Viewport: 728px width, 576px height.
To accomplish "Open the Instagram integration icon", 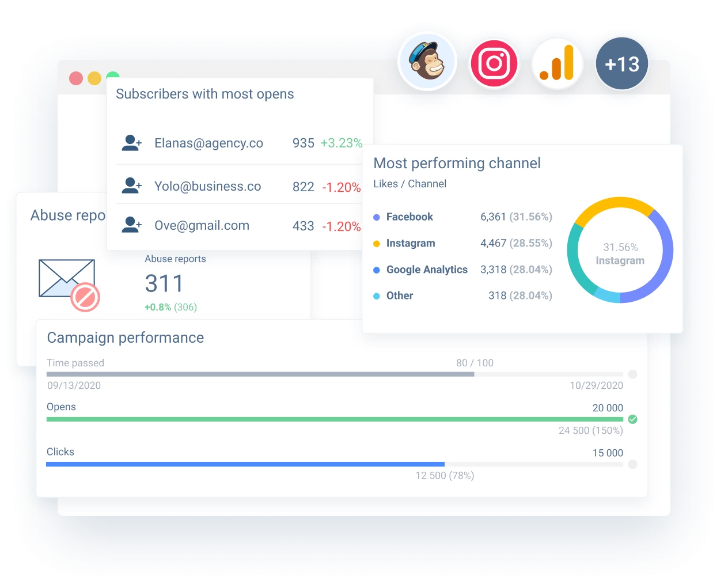I will (x=494, y=63).
